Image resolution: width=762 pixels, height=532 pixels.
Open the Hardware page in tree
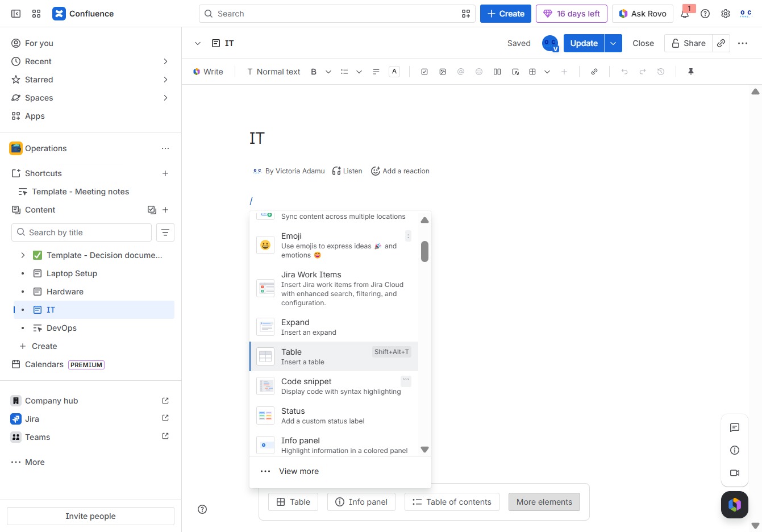pyautogui.click(x=65, y=292)
